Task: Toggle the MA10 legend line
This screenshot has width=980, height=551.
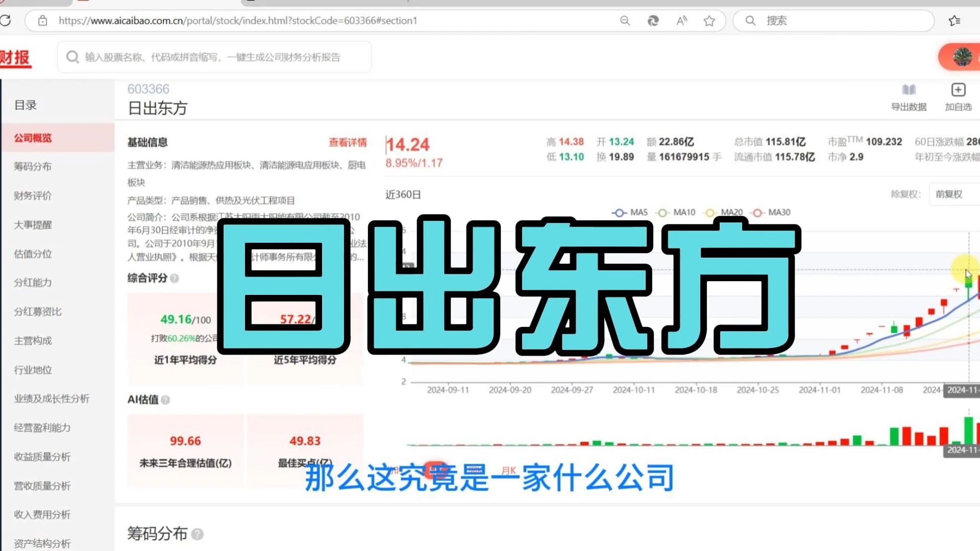Action: click(676, 212)
